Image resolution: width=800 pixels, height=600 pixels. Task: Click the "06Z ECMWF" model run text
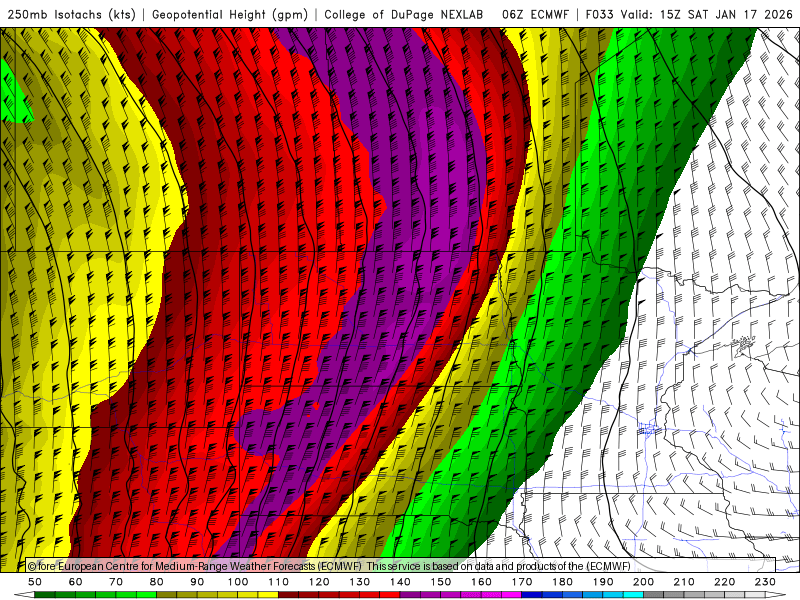535,14
